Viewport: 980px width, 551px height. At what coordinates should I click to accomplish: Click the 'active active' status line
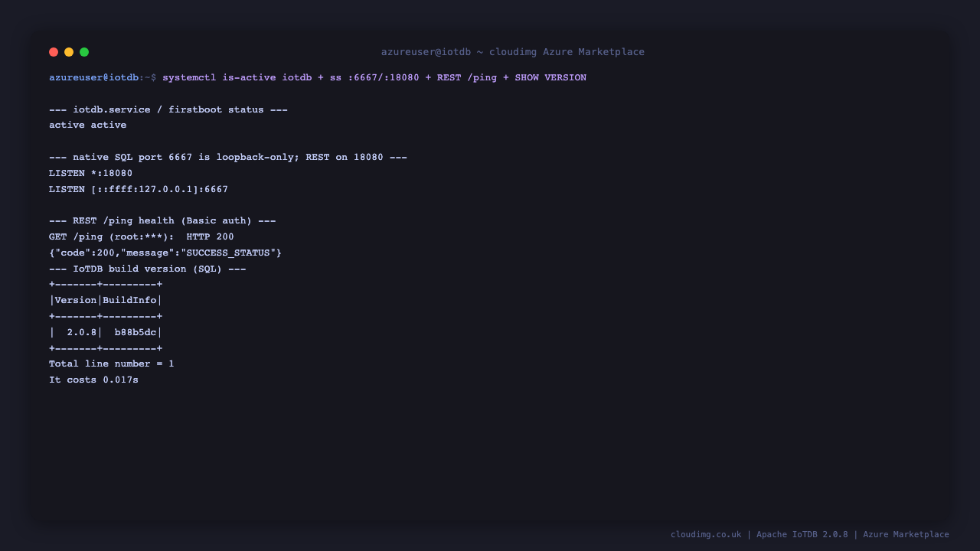(x=88, y=125)
